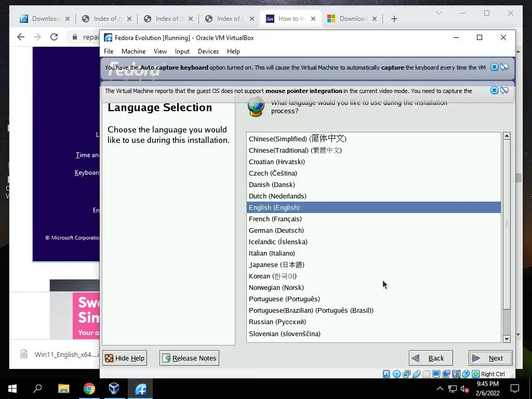This screenshot has height=399, width=532.
Task: Open the File menu in VirtualBox
Action: coord(109,51)
